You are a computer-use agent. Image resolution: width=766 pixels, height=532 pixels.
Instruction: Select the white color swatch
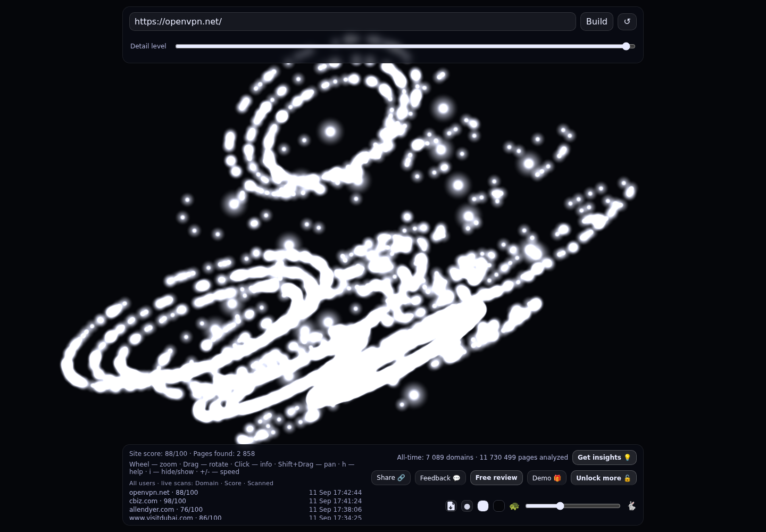point(483,506)
